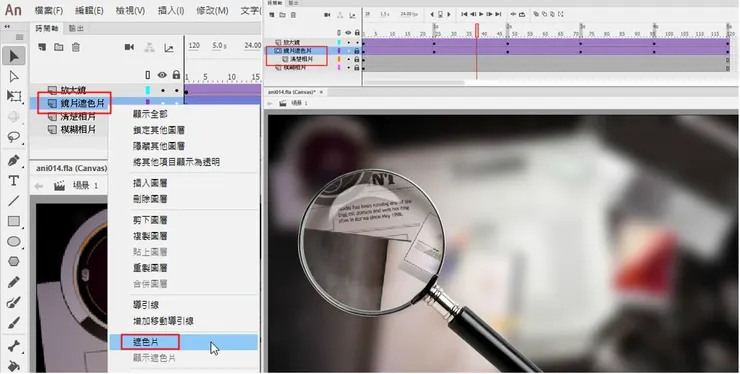
Task: Go to last frame in right timeline
Action: (498, 14)
